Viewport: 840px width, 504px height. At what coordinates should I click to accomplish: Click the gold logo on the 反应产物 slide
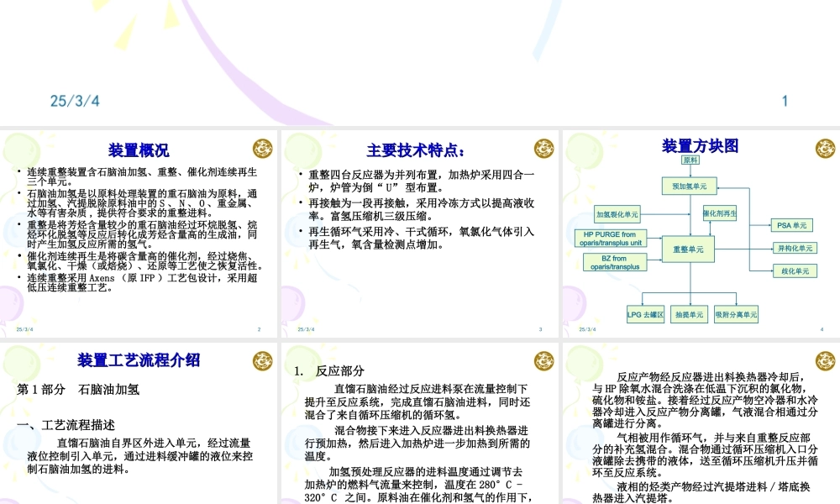825,361
